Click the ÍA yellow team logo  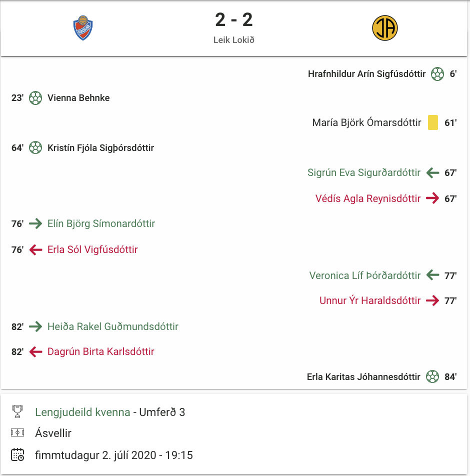pyautogui.click(x=384, y=28)
